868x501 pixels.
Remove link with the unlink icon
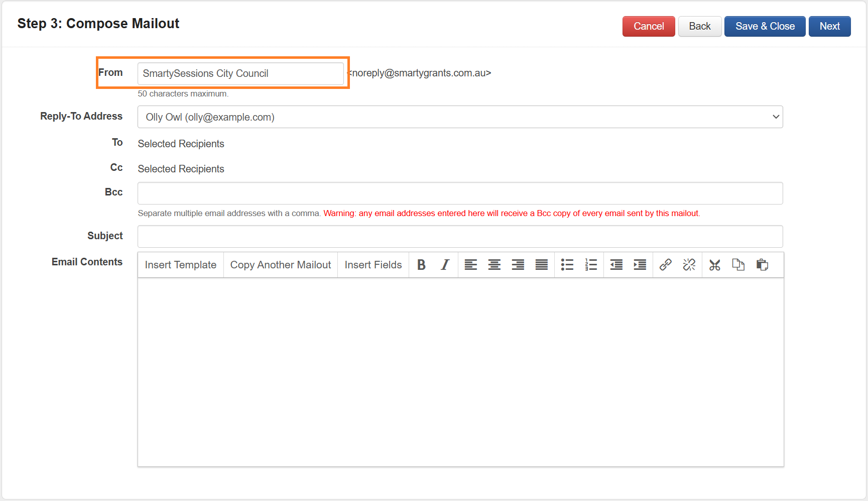point(689,265)
